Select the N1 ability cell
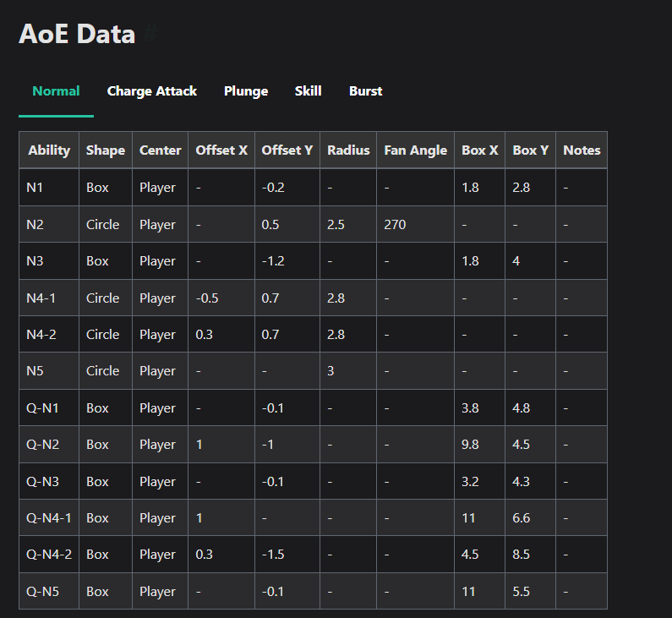 pyautogui.click(x=49, y=188)
